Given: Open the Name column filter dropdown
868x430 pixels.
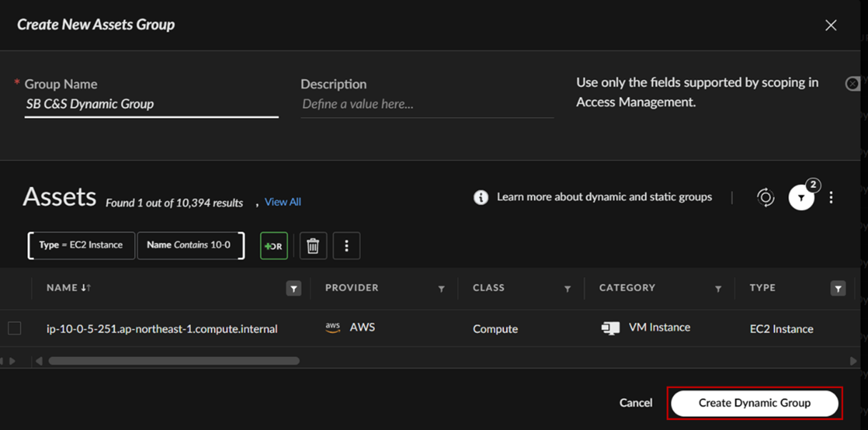Looking at the screenshot, I should (293, 289).
